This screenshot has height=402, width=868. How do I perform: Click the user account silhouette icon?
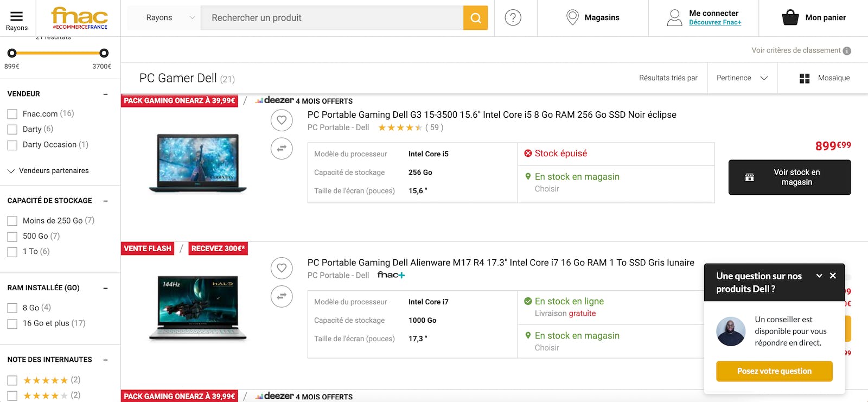674,18
